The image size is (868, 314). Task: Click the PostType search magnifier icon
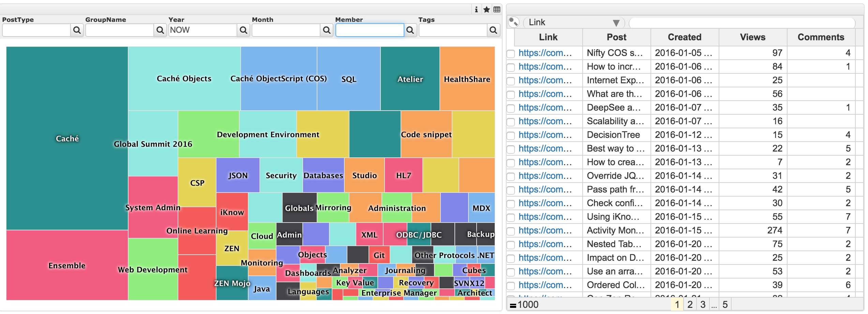click(77, 30)
